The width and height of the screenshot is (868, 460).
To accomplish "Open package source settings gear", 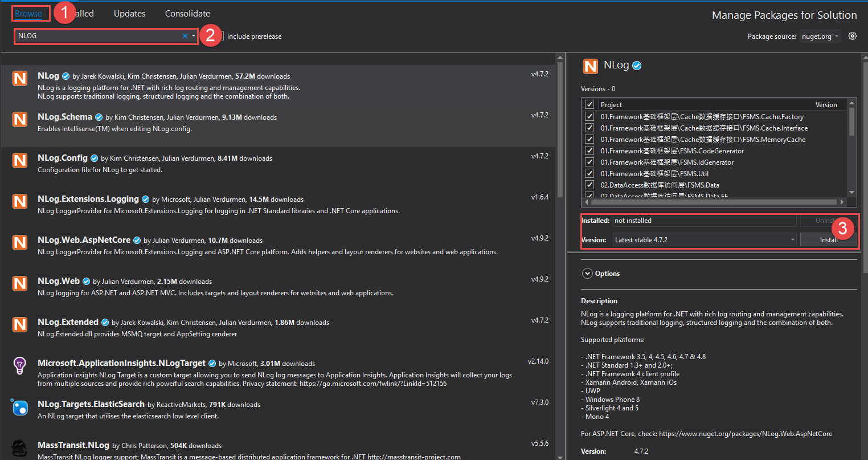I will (853, 36).
